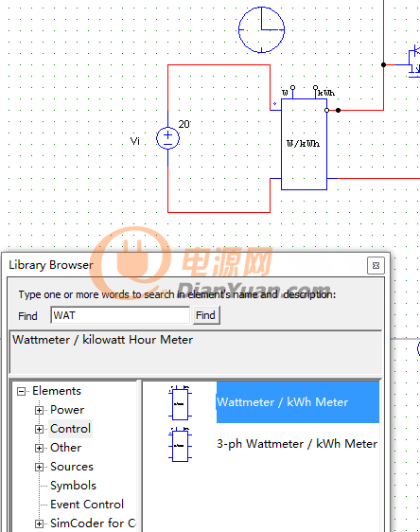Collapse the Elements tree root
Viewport: 420px width, 532px height.
22,392
